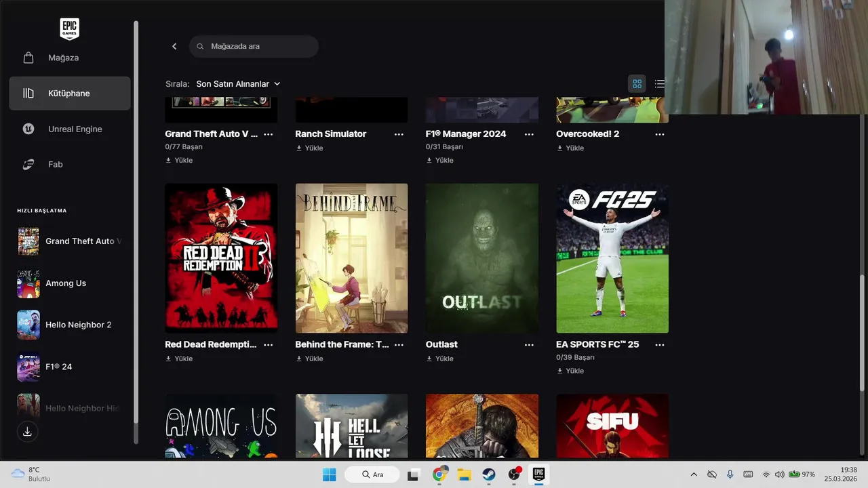
Task: Install EA SPORTS FC 25 via Yükle
Action: click(x=570, y=371)
